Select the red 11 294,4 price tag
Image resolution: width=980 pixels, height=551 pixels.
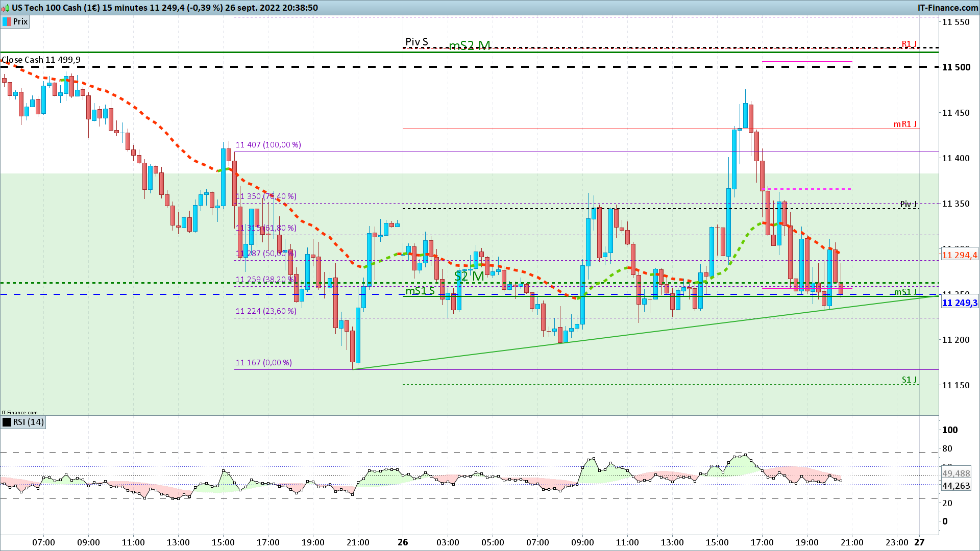[x=959, y=255]
